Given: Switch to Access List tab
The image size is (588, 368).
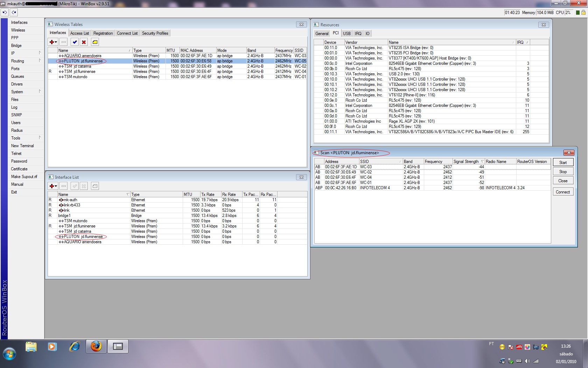Looking at the screenshot, I should (x=79, y=33).
